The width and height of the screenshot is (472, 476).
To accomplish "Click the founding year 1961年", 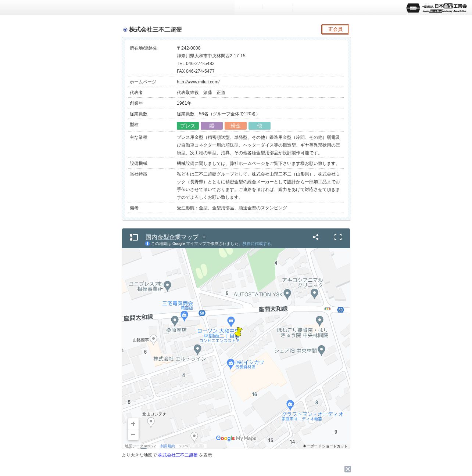I will click(184, 103).
